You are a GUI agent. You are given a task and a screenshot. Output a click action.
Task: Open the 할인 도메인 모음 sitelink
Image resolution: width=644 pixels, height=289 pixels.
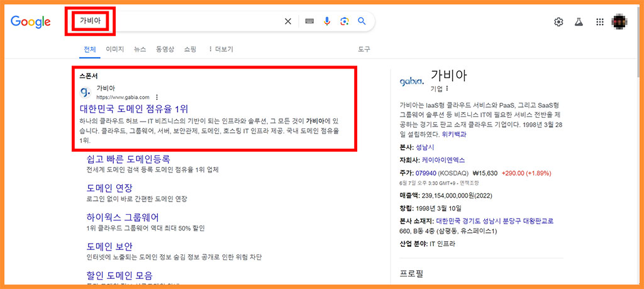(x=119, y=275)
